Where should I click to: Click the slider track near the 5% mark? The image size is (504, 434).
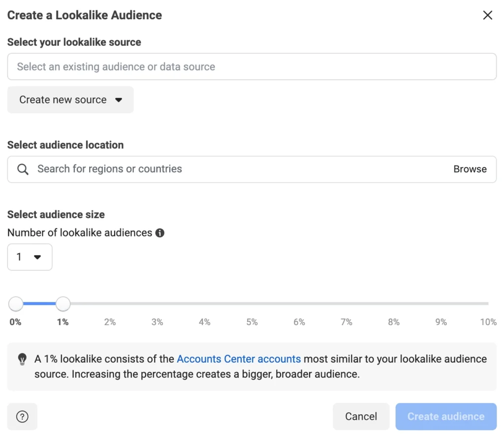[252, 304]
